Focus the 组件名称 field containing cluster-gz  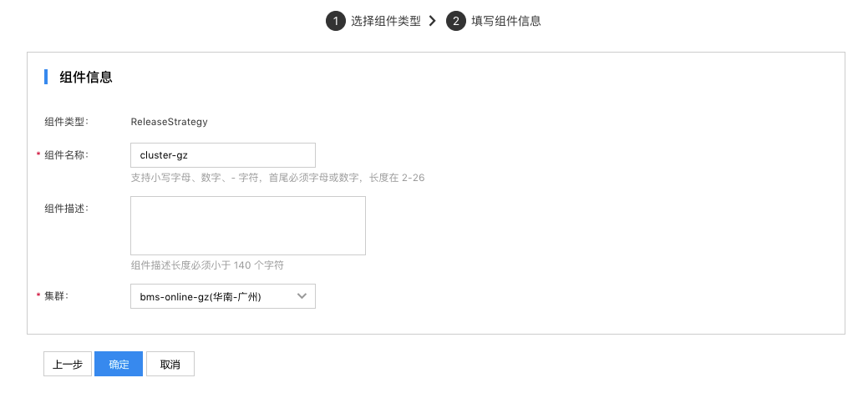click(x=223, y=155)
